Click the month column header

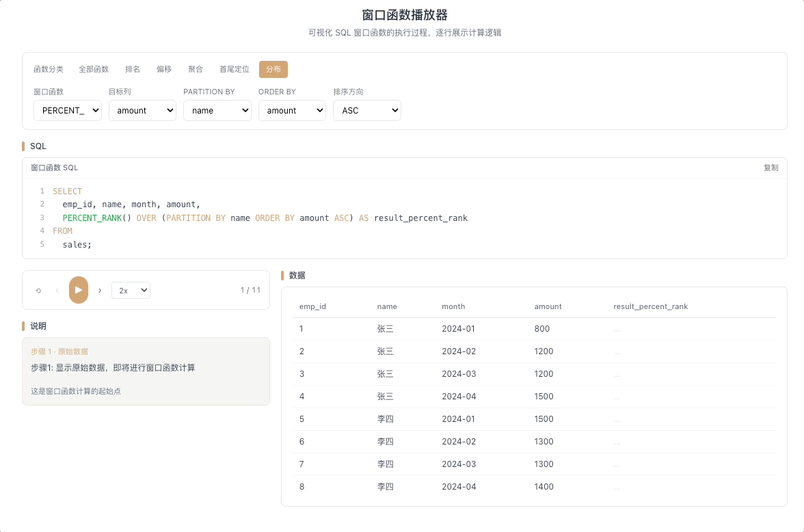click(453, 306)
